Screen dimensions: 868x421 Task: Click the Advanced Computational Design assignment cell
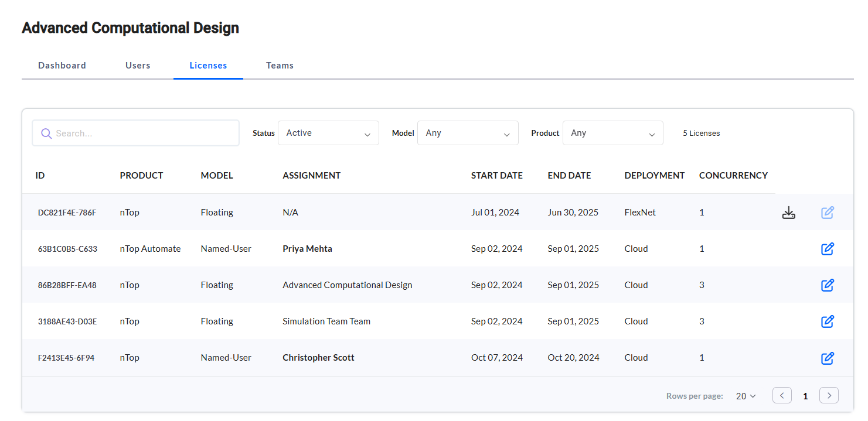point(347,285)
